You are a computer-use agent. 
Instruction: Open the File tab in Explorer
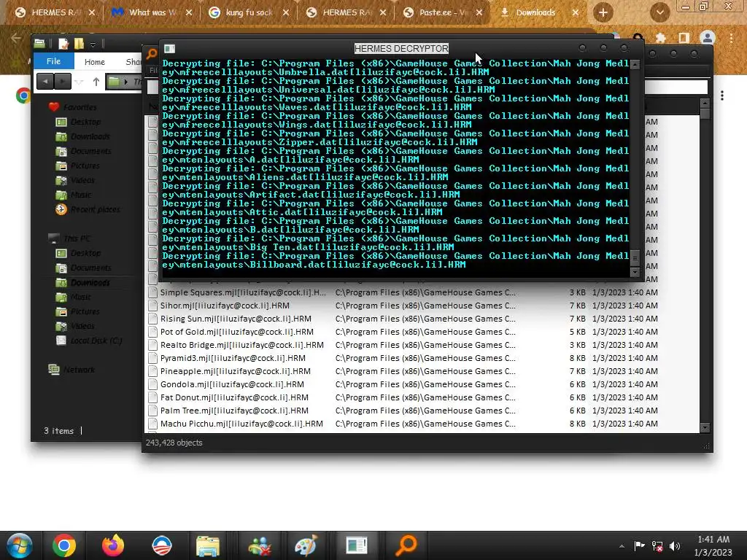click(53, 61)
